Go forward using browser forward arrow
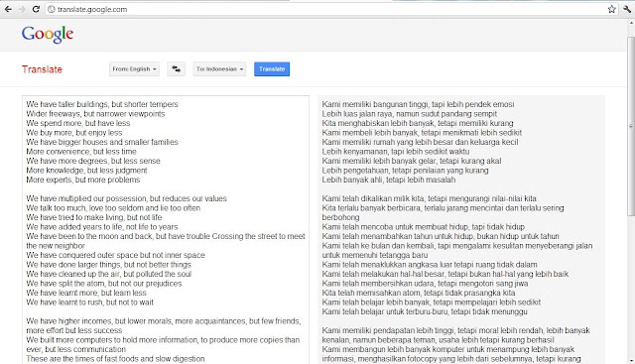 point(22,9)
